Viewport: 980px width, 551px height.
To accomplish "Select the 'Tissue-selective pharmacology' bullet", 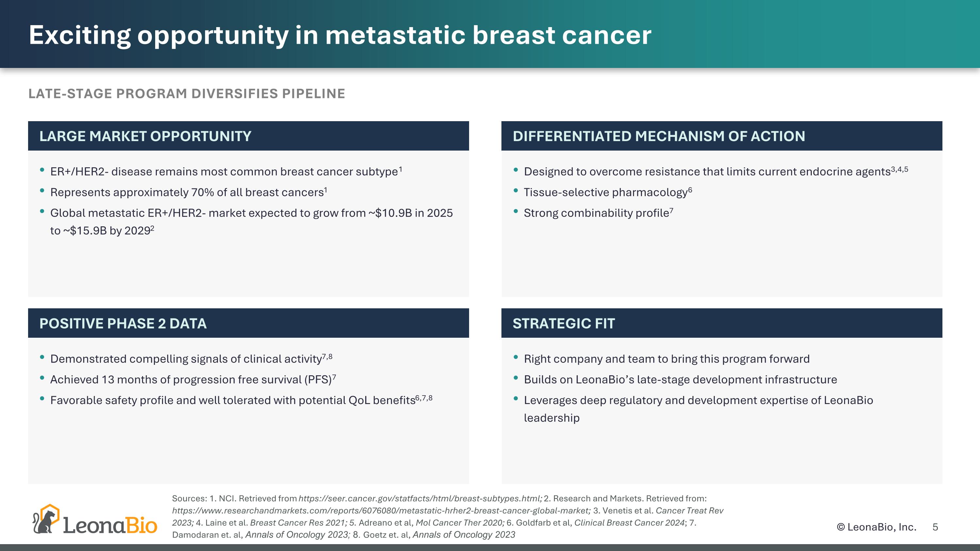I will click(x=605, y=192).
